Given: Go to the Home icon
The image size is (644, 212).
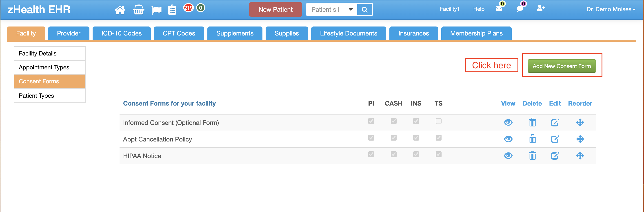Looking at the screenshot, I should click(x=120, y=10).
